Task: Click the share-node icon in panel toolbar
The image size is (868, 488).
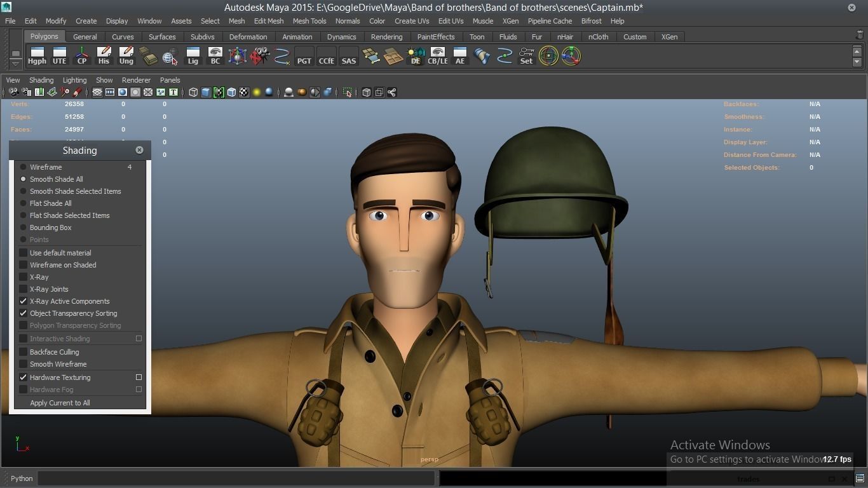Action: click(x=392, y=92)
